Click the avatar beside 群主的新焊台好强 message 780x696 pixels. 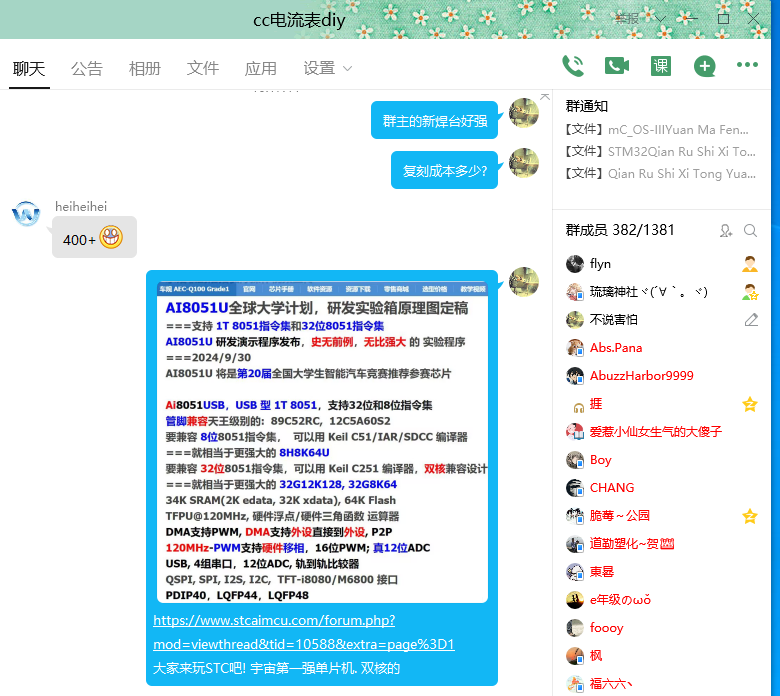tap(524, 112)
